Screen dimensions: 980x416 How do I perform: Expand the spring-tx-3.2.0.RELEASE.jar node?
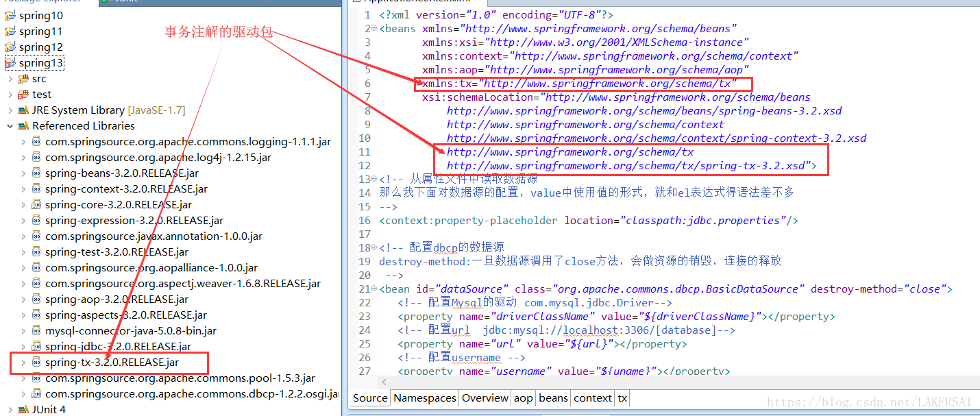23,363
